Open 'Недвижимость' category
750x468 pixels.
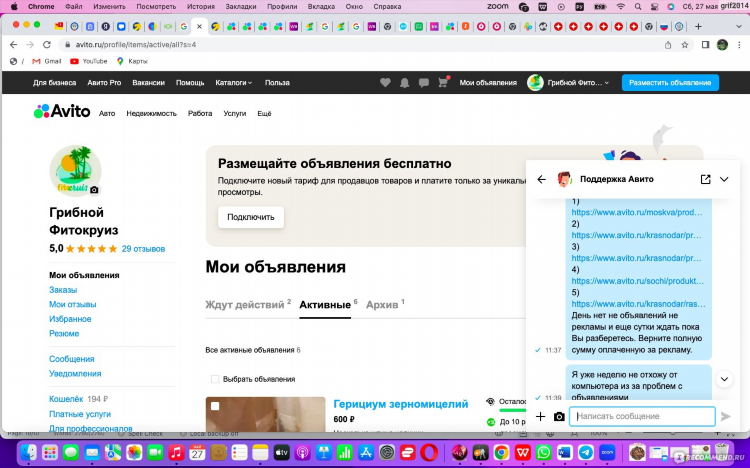point(151,113)
